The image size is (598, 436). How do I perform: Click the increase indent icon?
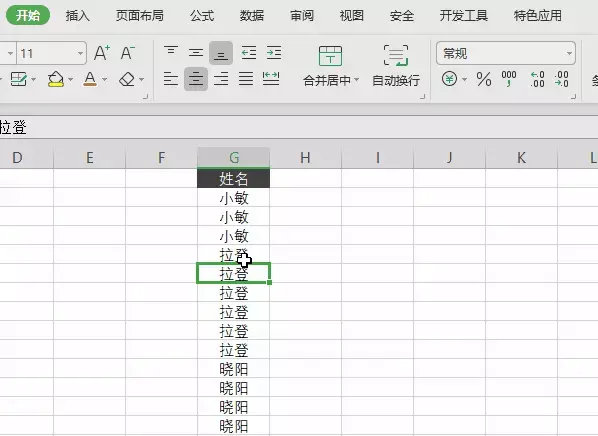[274, 53]
